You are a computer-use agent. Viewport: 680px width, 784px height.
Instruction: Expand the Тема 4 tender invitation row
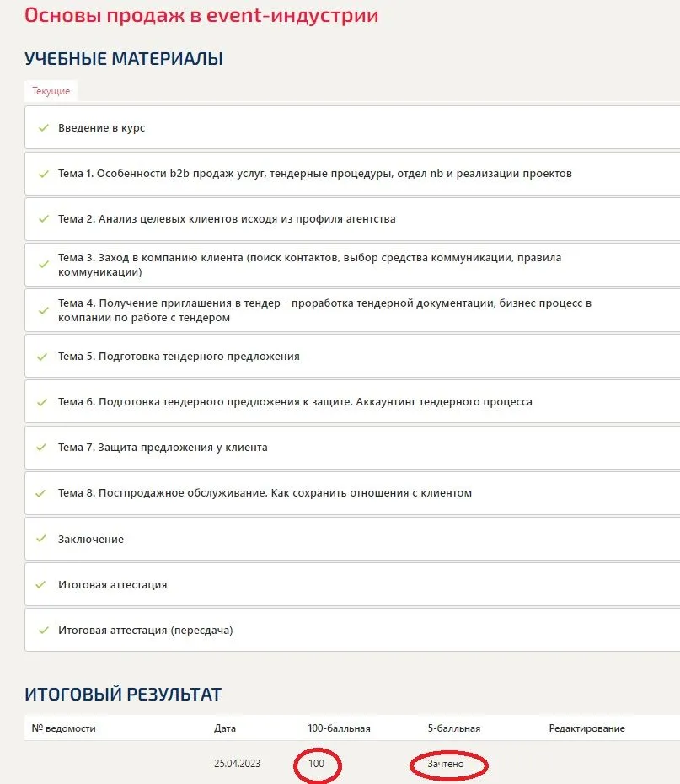352,310
